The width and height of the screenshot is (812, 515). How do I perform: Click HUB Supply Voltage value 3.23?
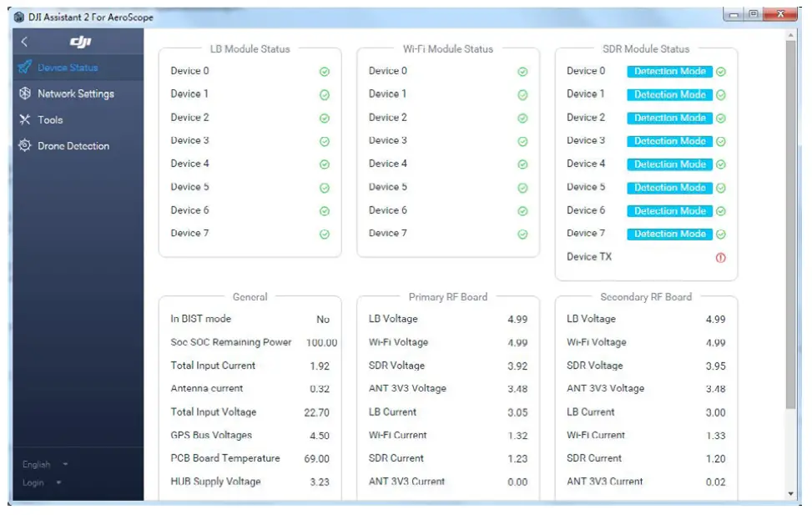(x=320, y=482)
